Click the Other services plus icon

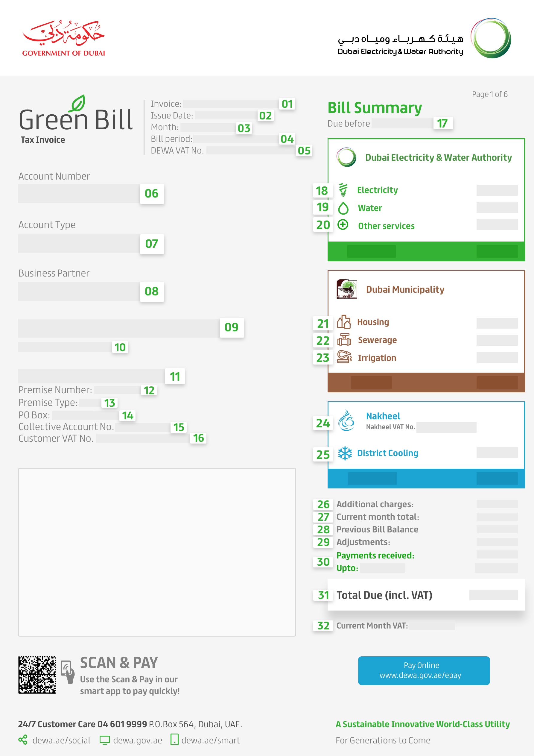(x=343, y=225)
